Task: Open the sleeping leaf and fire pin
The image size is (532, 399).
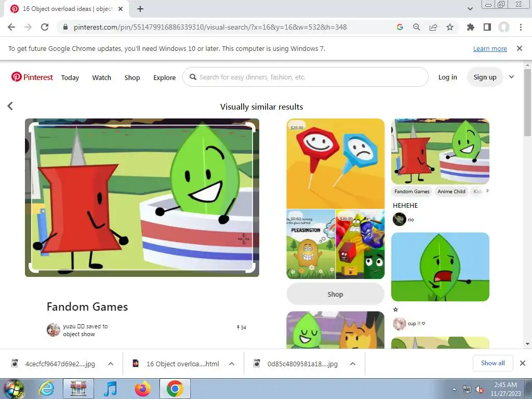Action: [x=335, y=330]
